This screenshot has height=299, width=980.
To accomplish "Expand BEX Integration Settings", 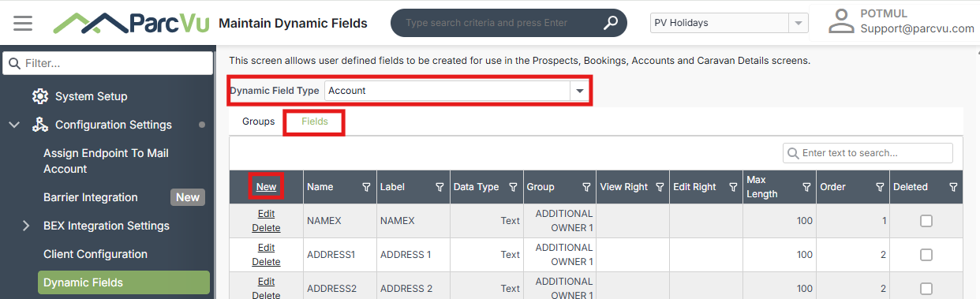I will click(x=27, y=226).
